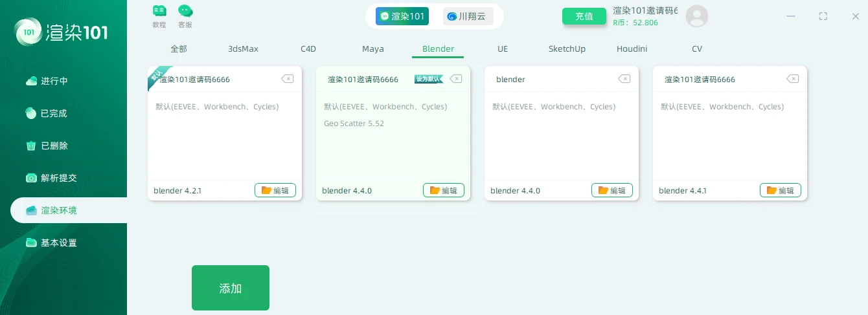Click the 渲染101 logo in sidebar
868x315 pixels.
[x=62, y=31]
